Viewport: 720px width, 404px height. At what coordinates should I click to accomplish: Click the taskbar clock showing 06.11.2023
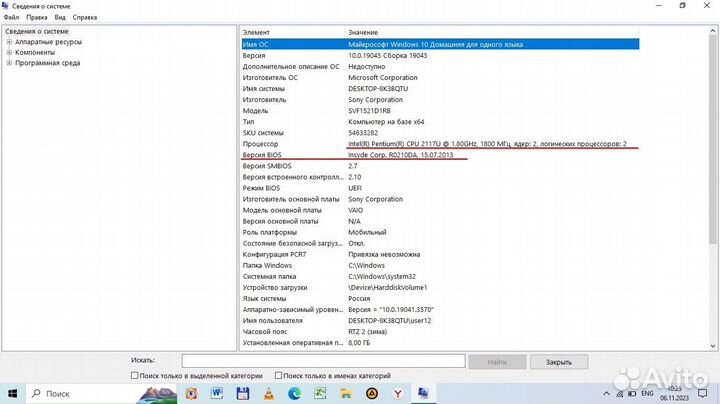point(675,393)
